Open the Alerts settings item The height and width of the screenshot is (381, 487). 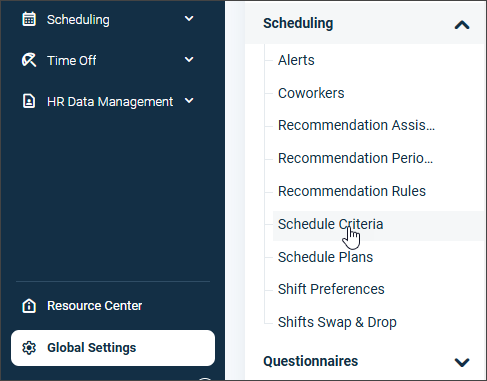click(x=296, y=60)
